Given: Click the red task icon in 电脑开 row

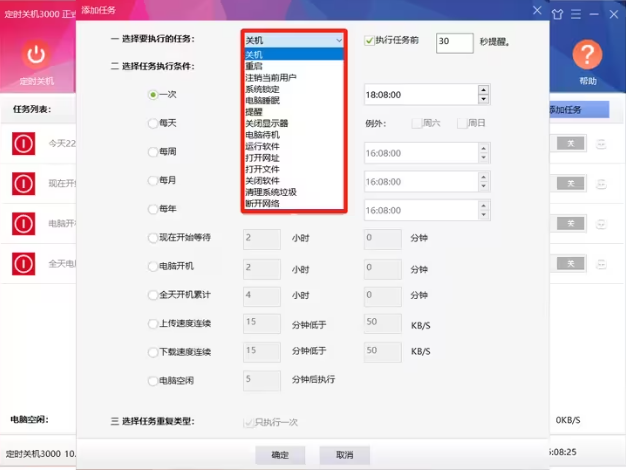Looking at the screenshot, I should click(24, 224).
